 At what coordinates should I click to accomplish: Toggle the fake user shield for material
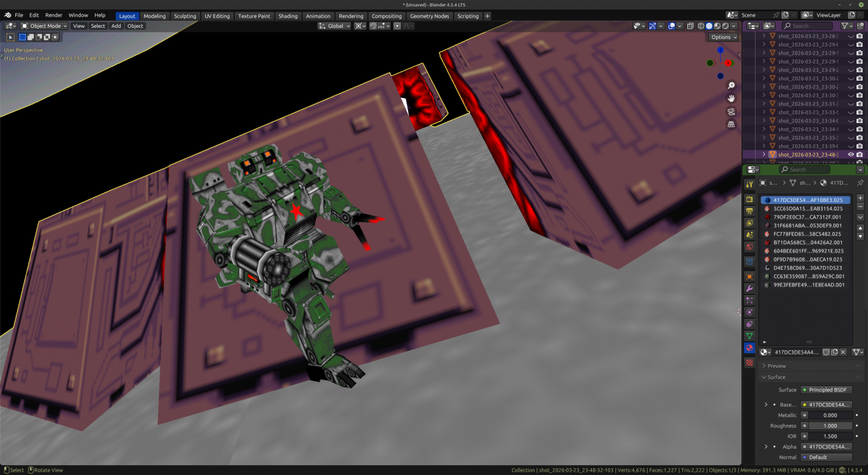tap(826, 352)
